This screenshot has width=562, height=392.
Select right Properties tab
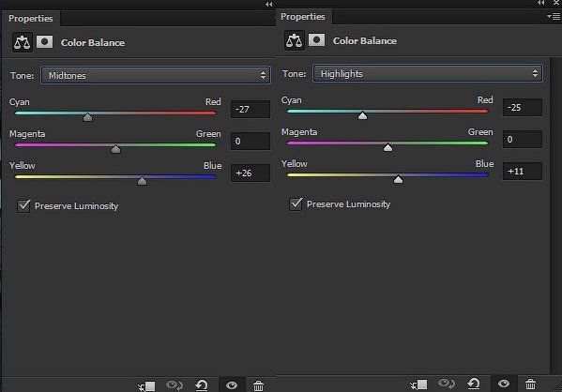click(x=303, y=17)
